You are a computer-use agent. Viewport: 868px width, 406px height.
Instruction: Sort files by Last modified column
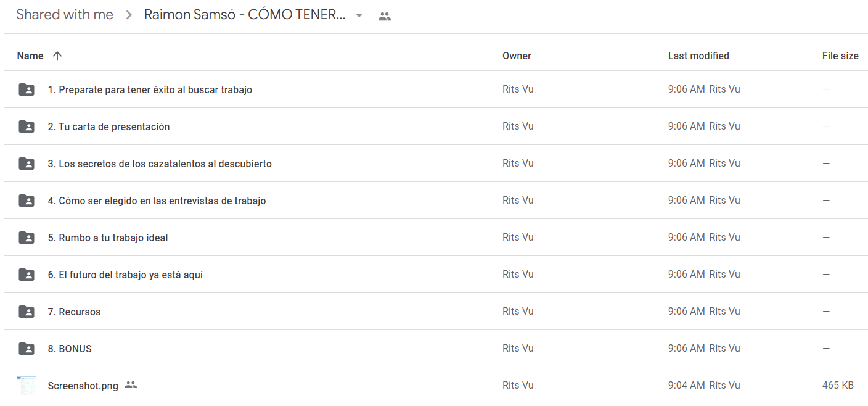pyautogui.click(x=698, y=56)
